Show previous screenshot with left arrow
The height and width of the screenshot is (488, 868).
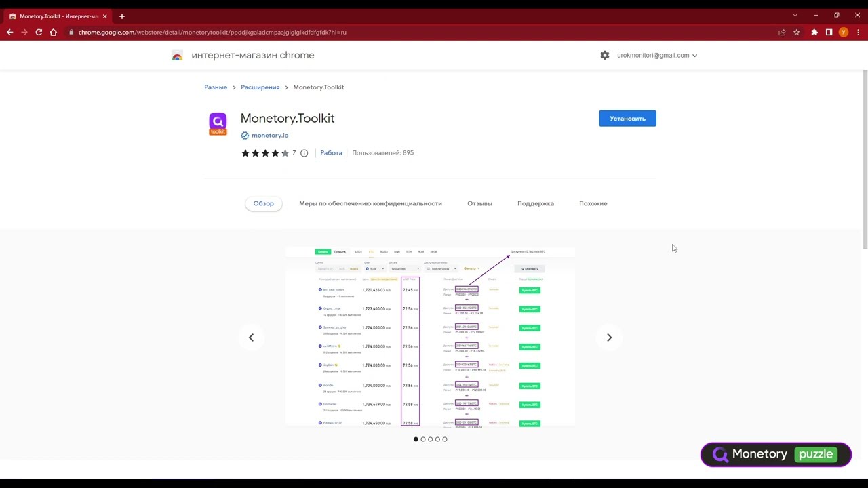click(x=251, y=338)
